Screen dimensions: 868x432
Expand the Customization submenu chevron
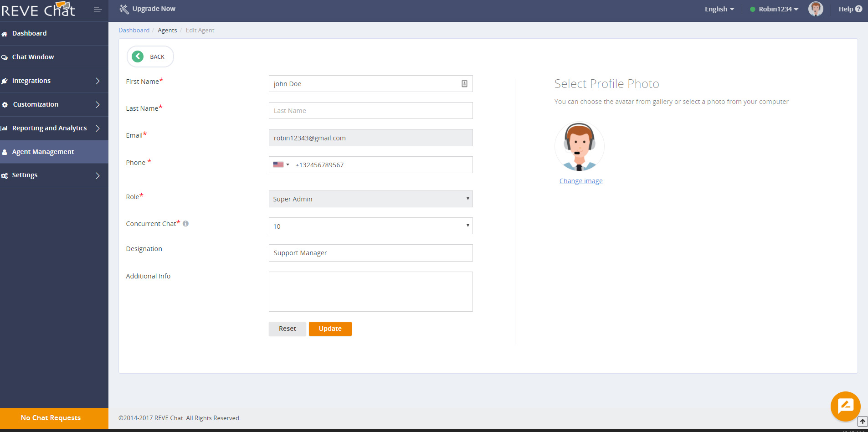pos(98,105)
